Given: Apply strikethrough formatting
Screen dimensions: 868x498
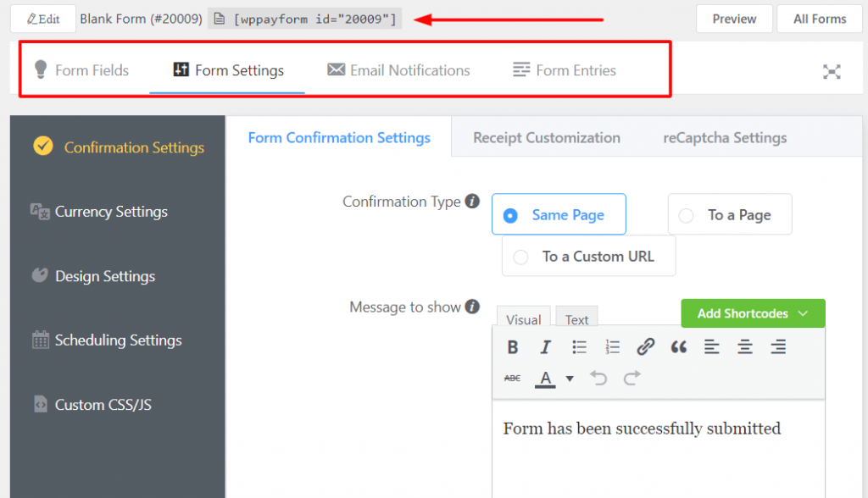Looking at the screenshot, I should pyautogui.click(x=512, y=378).
